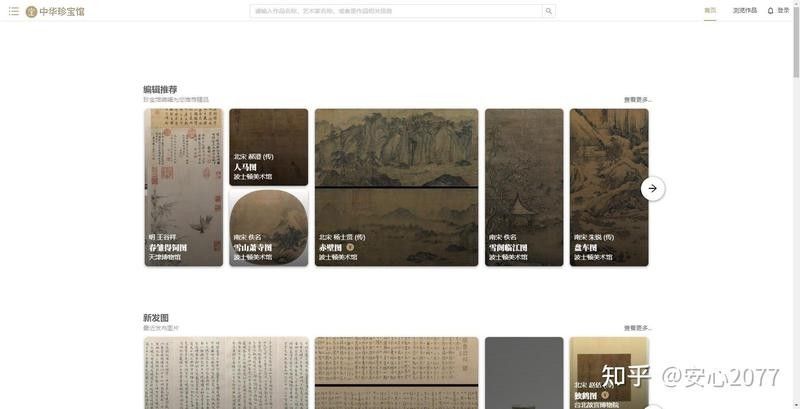Click the 编辑推荐 section heading
Viewport: 800px width, 409px height.
pos(160,90)
